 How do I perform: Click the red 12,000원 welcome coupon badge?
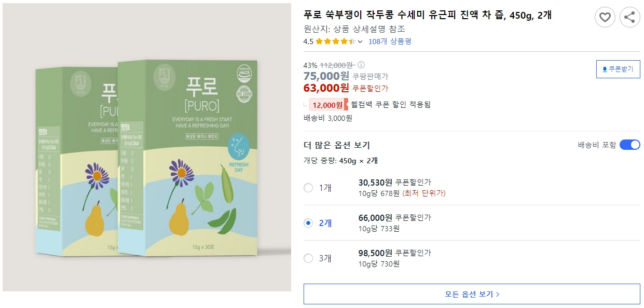(x=327, y=104)
